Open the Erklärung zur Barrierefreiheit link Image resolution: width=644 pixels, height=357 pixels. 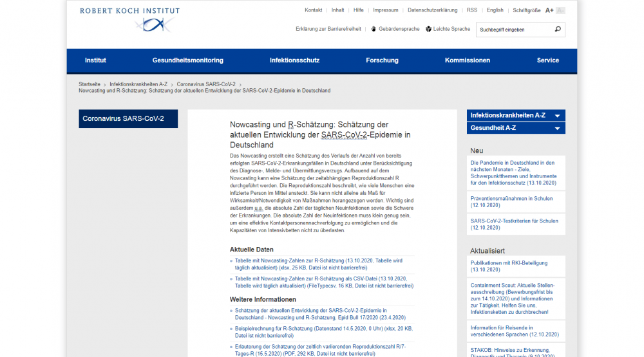[328, 29]
